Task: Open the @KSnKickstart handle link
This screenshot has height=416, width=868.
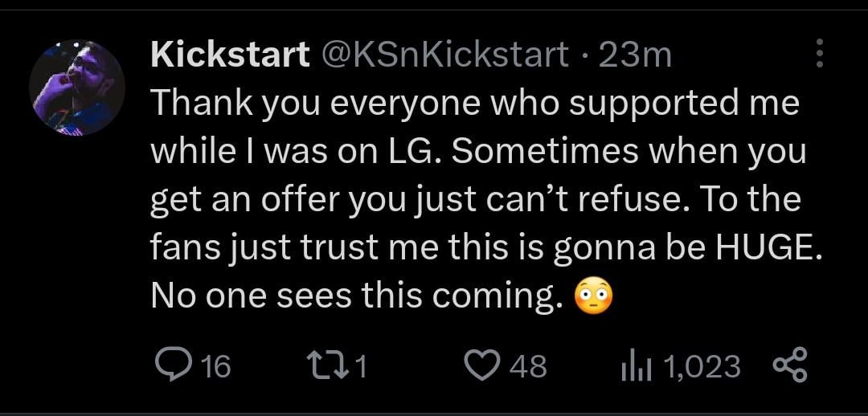Action: coord(444,55)
